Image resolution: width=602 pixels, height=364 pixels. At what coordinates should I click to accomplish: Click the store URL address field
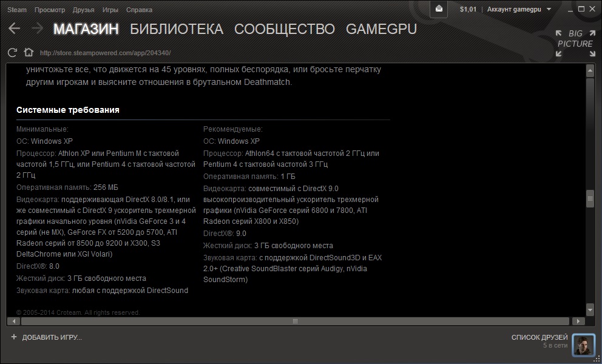point(105,53)
